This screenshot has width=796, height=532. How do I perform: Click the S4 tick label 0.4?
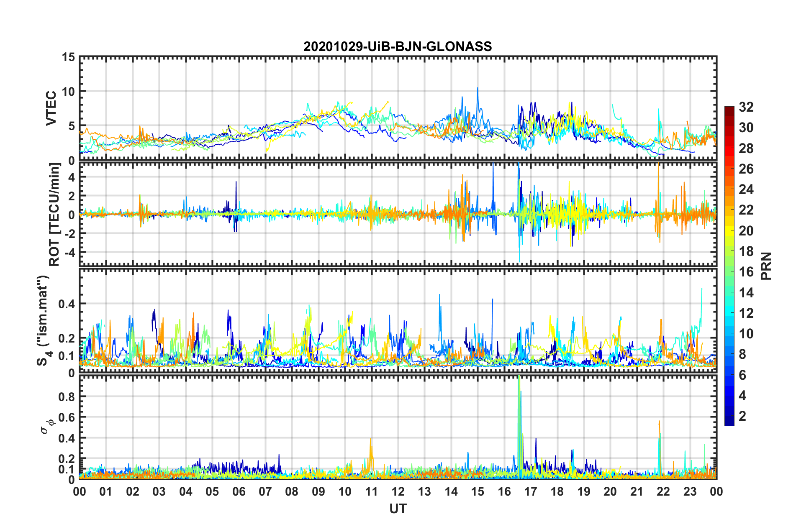coord(67,304)
